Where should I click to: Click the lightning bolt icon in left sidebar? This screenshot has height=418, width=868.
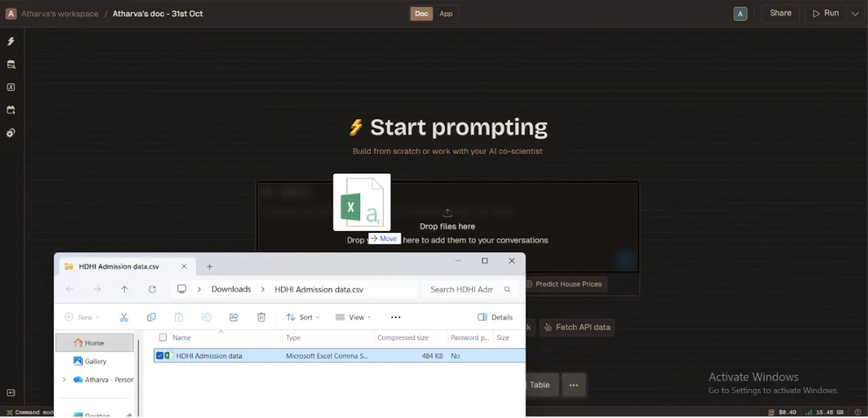tap(11, 41)
